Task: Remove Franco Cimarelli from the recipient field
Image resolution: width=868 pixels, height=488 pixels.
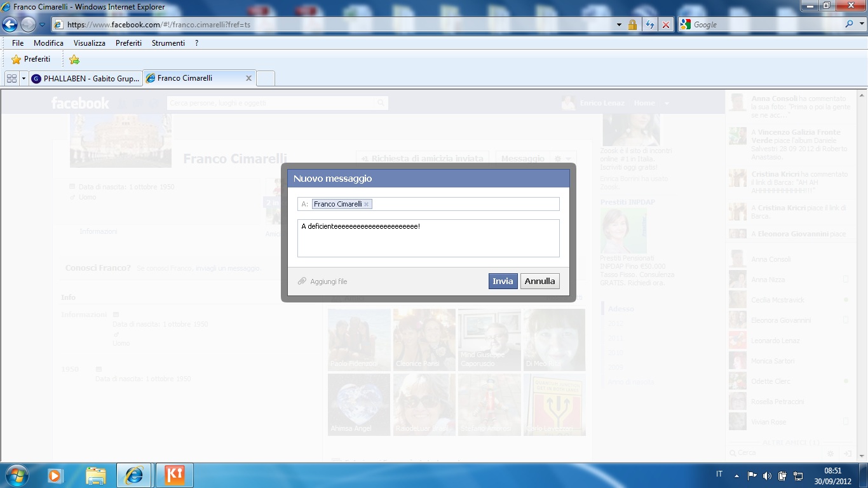Action: tap(367, 205)
